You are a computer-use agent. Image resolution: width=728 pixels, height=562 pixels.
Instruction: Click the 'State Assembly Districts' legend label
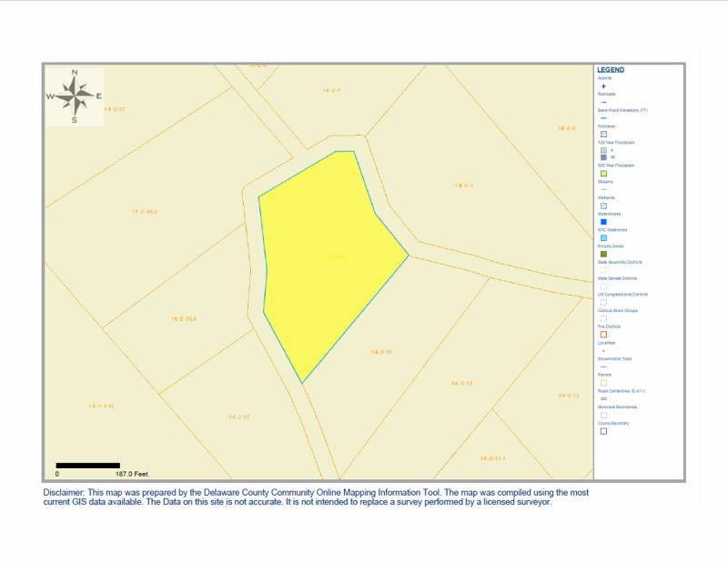[620, 262]
